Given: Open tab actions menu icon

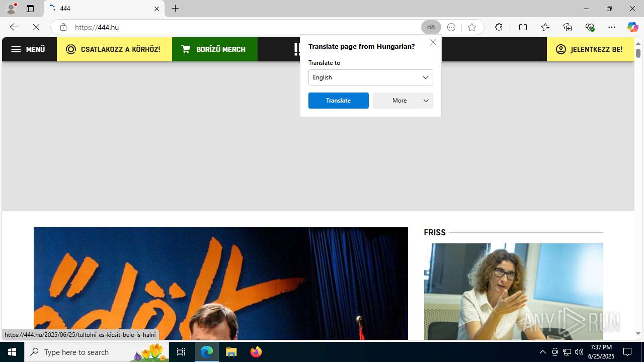Looking at the screenshot, I should point(30,9).
